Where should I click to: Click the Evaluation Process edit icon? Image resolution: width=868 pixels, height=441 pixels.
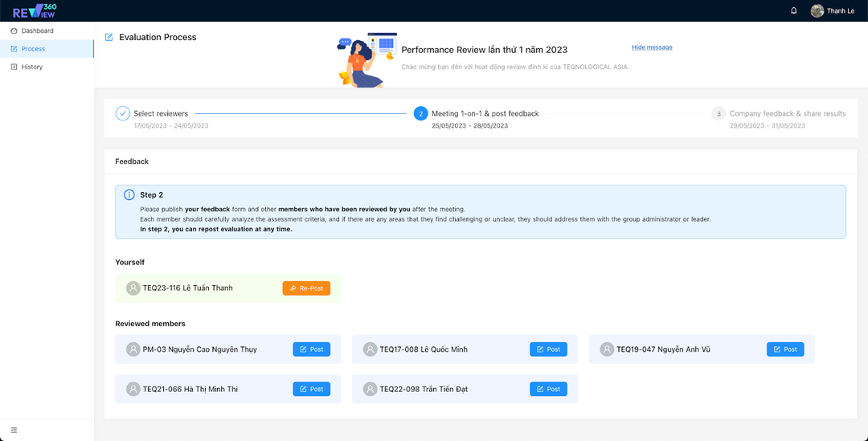point(108,37)
